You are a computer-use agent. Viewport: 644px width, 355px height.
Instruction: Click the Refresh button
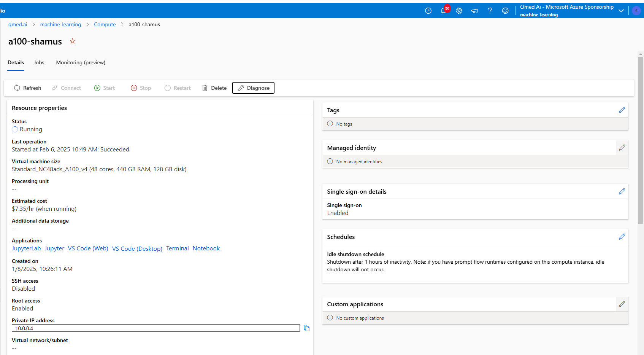pyautogui.click(x=27, y=88)
